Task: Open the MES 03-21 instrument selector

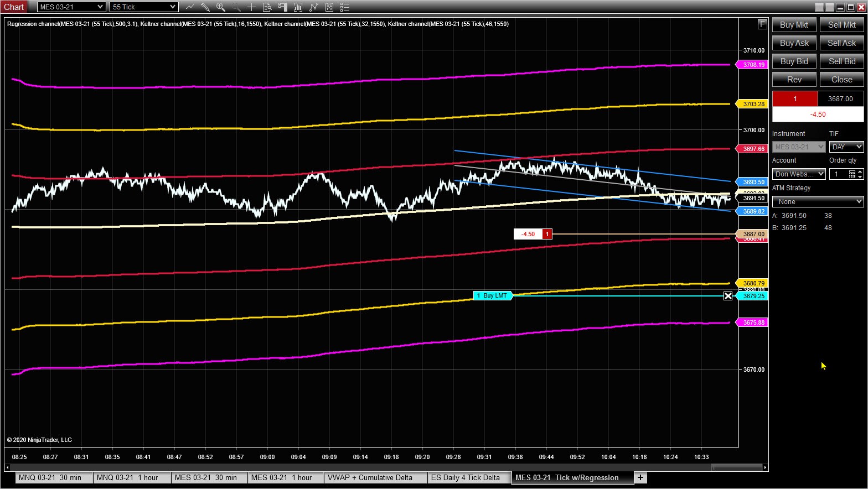Action: point(71,7)
